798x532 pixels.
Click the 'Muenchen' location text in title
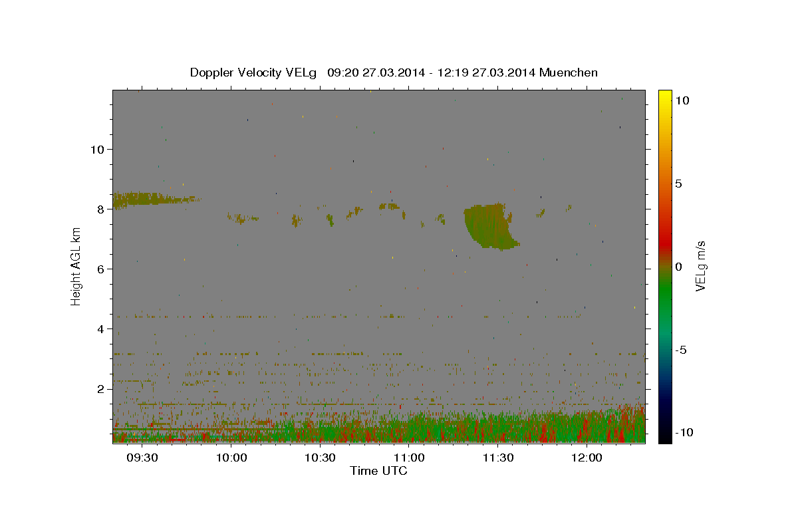[569, 72]
